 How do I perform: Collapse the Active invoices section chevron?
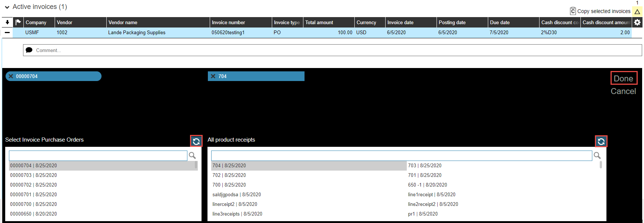point(7,7)
